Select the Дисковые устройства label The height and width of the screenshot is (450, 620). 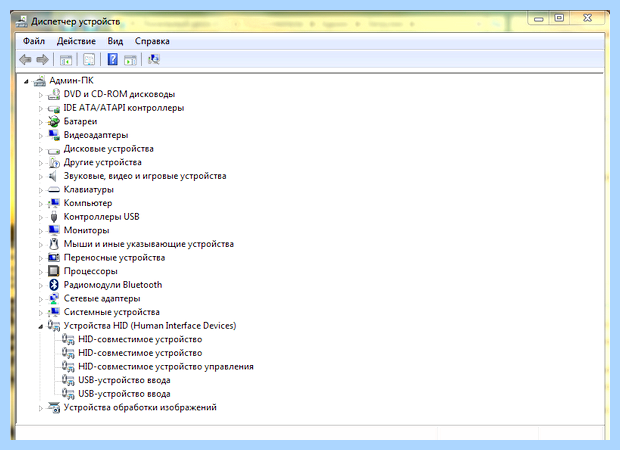coord(108,149)
